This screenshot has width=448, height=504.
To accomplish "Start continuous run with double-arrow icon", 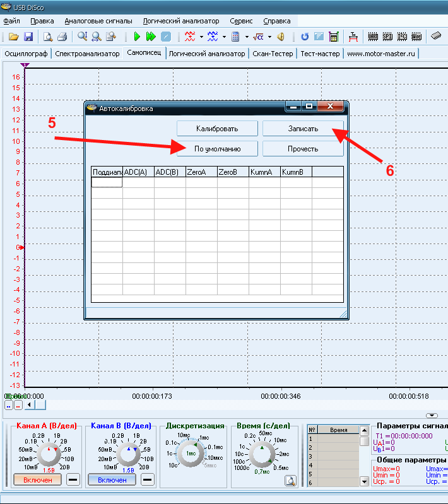I will (x=151, y=37).
